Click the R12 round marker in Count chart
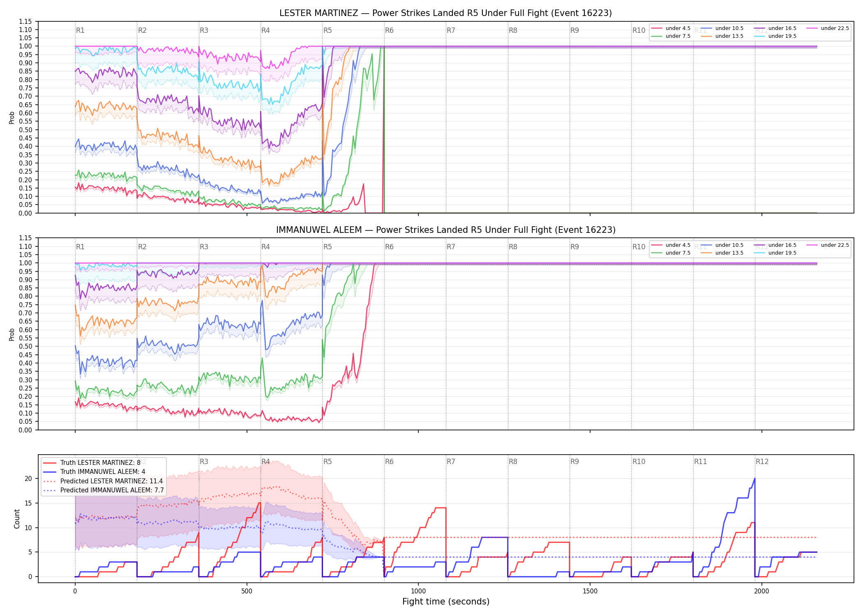Viewport: 863px width, 616px height. pyautogui.click(x=762, y=462)
